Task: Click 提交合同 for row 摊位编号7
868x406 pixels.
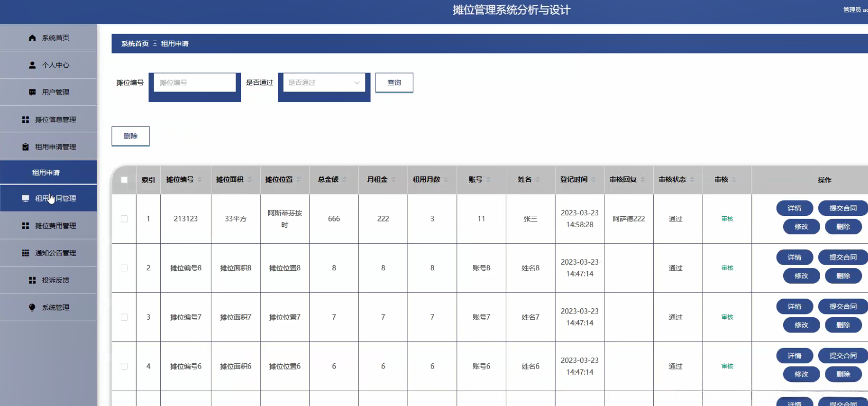Action: (x=843, y=307)
